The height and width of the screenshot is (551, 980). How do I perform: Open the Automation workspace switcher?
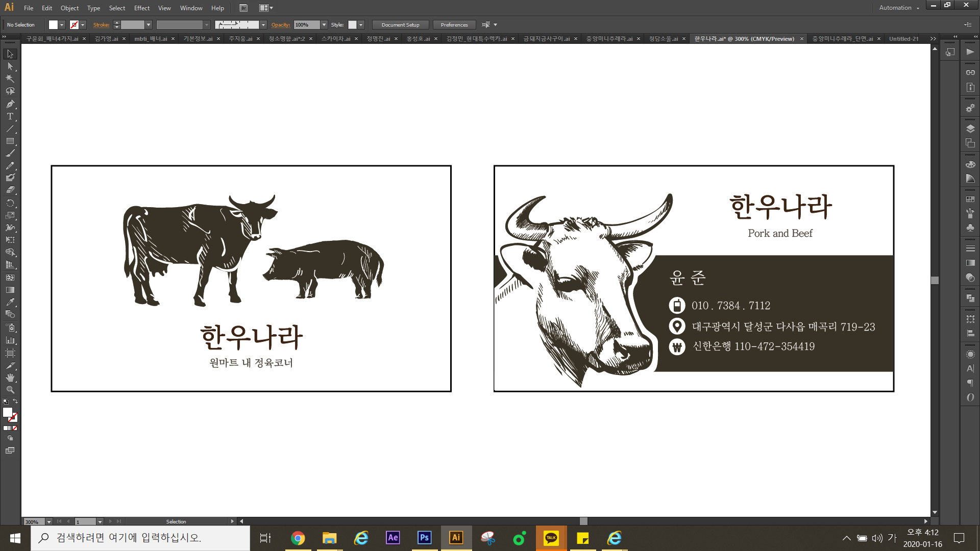pos(899,8)
